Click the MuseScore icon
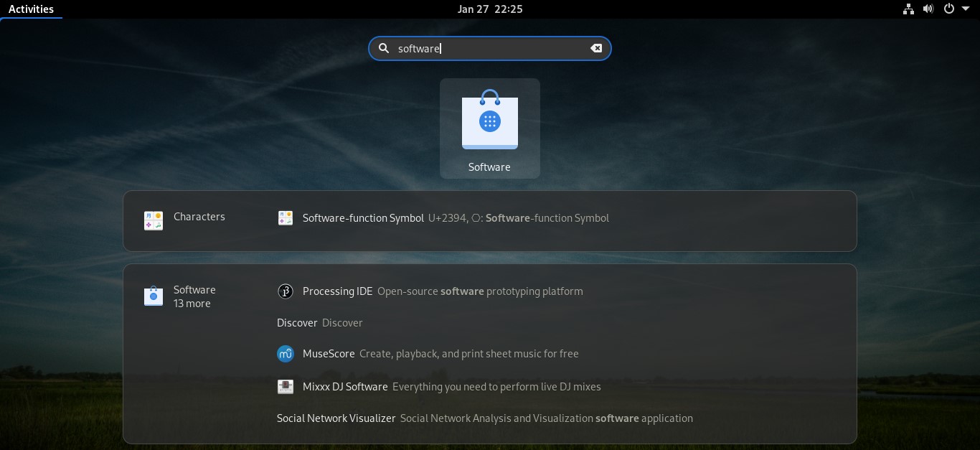The width and height of the screenshot is (980, 450). pyautogui.click(x=286, y=354)
